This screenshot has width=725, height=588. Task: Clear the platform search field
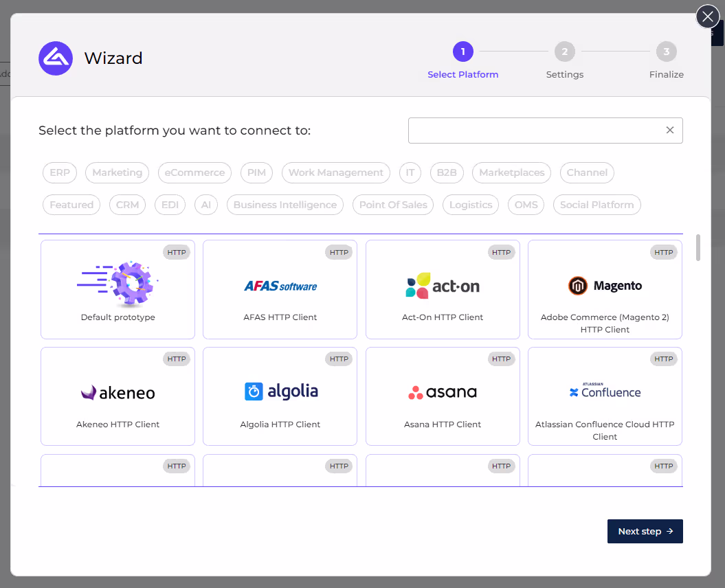tap(669, 131)
